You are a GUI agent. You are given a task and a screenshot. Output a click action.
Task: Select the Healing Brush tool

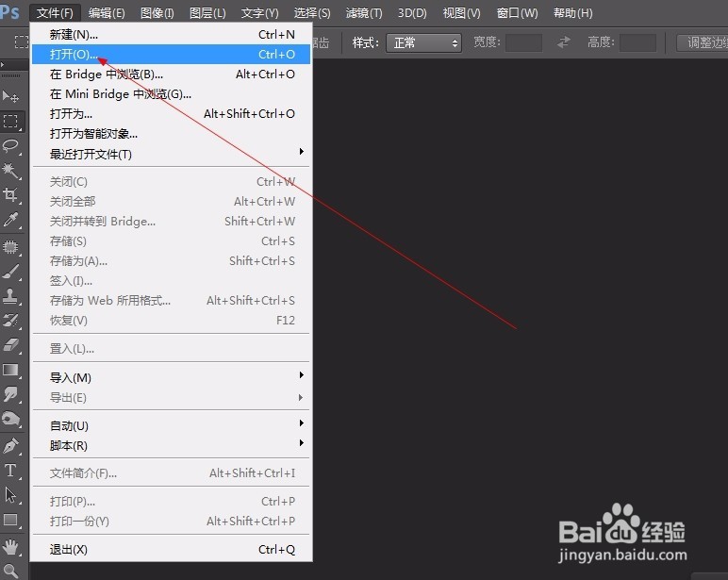(10, 247)
